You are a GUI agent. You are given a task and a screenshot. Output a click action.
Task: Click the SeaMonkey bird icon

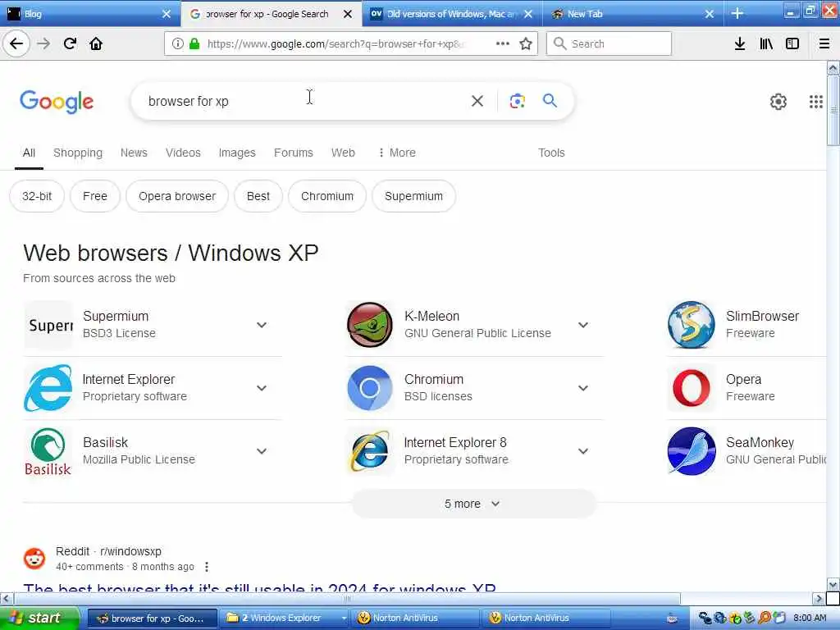pyautogui.click(x=691, y=451)
